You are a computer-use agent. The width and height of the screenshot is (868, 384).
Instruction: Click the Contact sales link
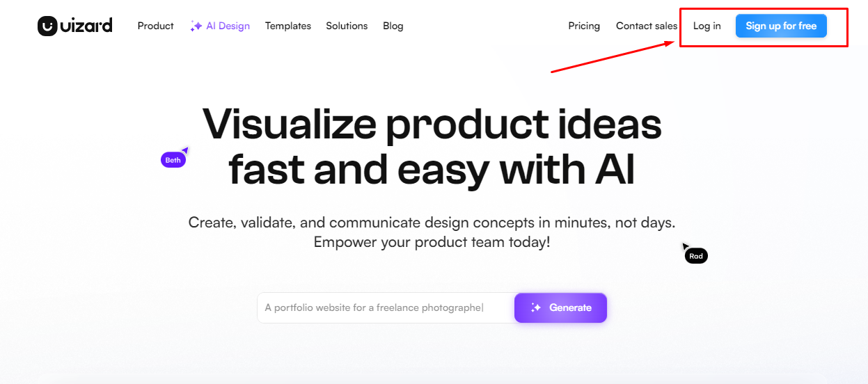point(647,26)
